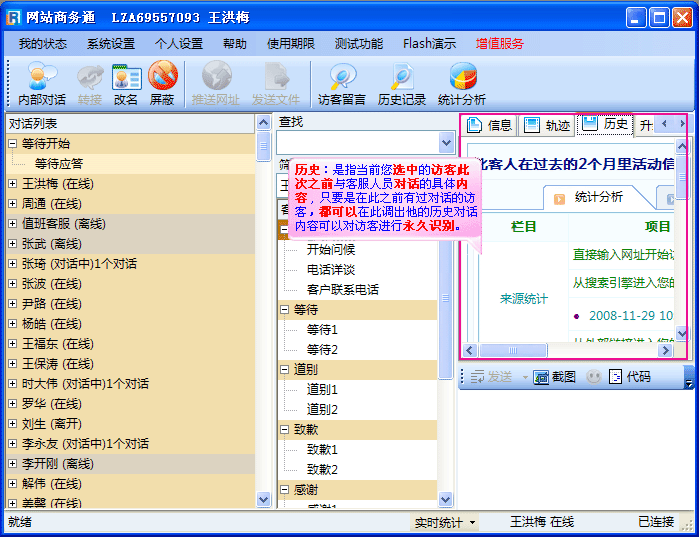The height and width of the screenshot is (537, 699).
Task: Click the 代码 code icon
Action: click(630, 377)
